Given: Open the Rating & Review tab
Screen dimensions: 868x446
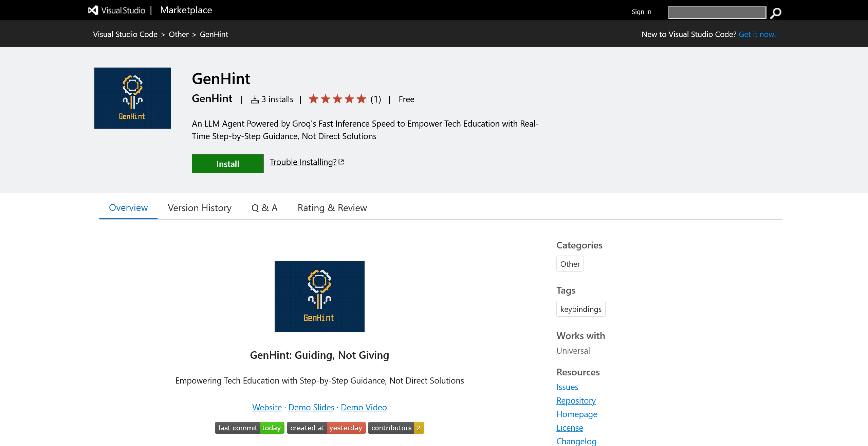Looking at the screenshot, I should click(332, 208).
